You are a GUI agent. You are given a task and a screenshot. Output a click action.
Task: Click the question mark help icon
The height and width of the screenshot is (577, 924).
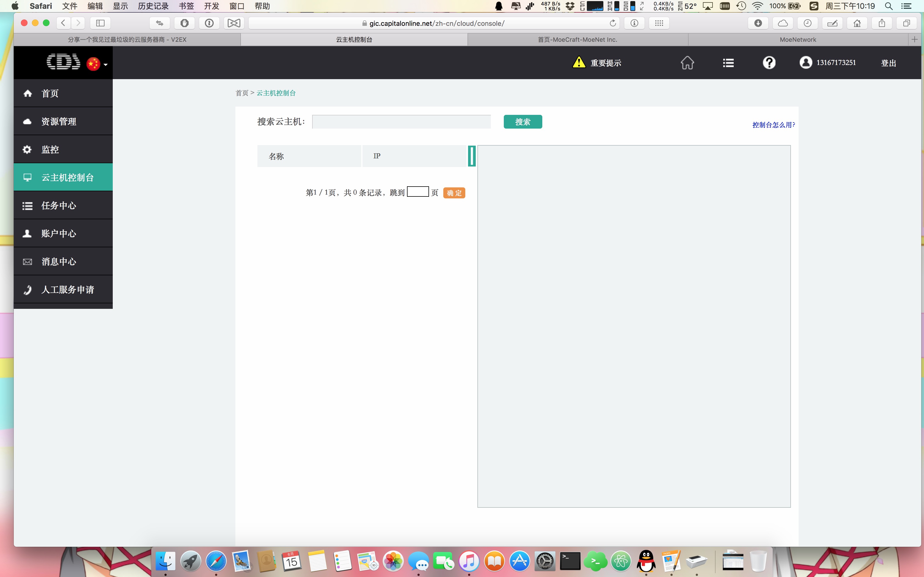[x=769, y=63]
